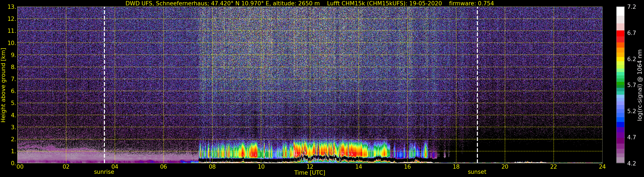
Task: Click the height axis tick label '13.'
Action: pos(12,7)
